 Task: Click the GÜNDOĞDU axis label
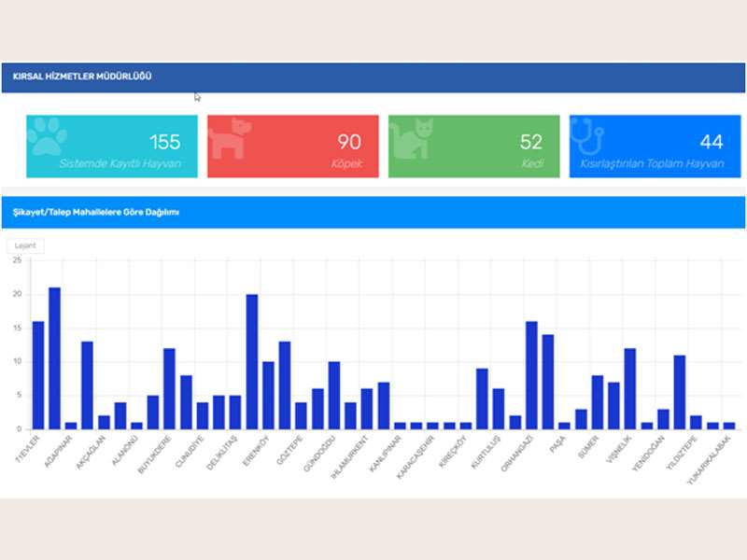[319, 454]
